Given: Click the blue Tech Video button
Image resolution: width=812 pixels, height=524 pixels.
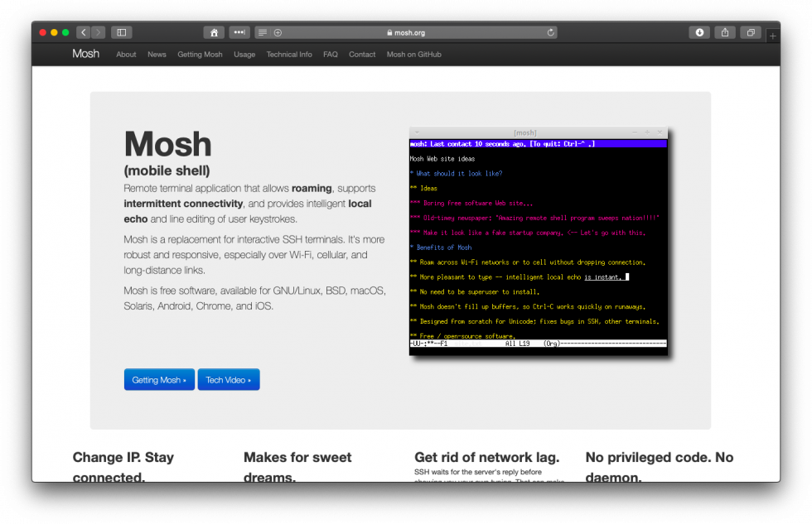Looking at the screenshot, I should tap(229, 380).
